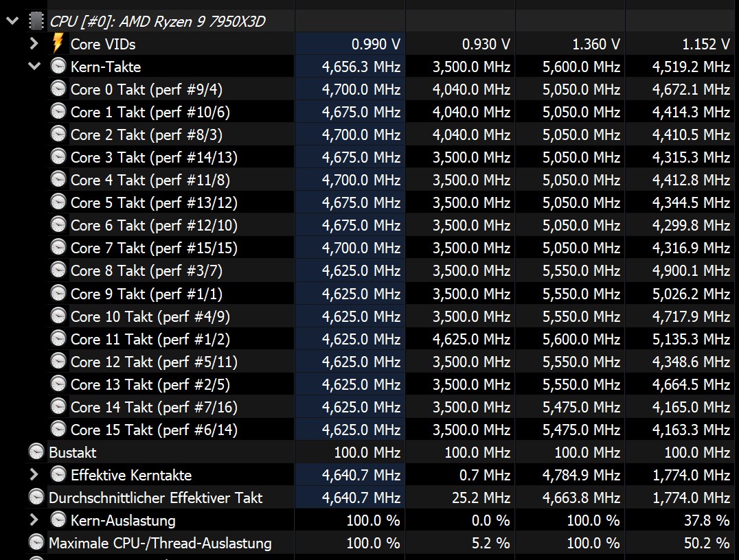Click the Core 11 maximum value 5,600.0 MHz
This screenshot has height=560, width=739.
pyautogui.click(x=581, y=339)
